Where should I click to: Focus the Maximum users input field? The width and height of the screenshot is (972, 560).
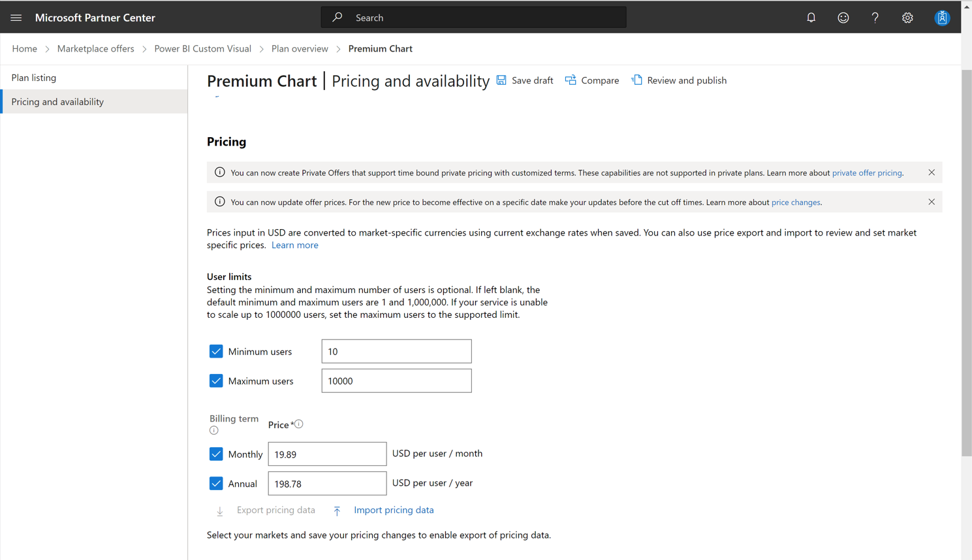396,381
